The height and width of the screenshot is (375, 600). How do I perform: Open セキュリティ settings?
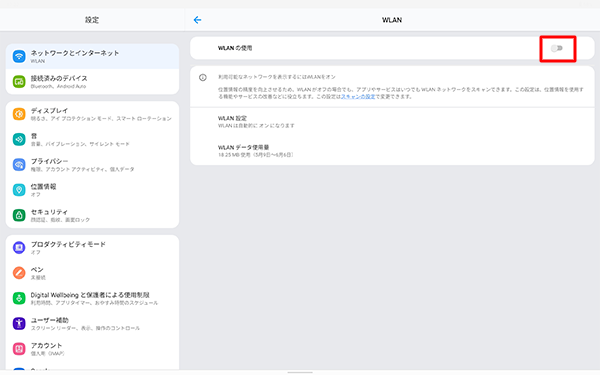(92, 215)
